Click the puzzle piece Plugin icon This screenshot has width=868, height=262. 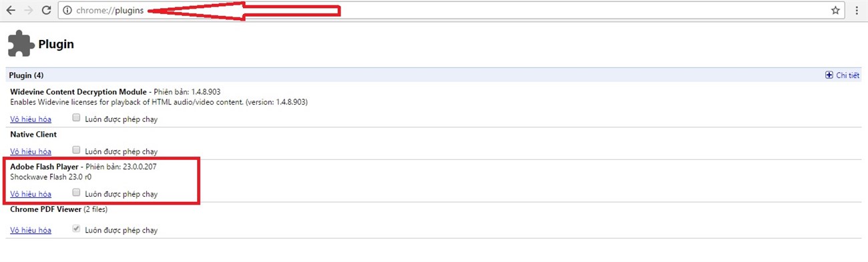click(21, 45)
